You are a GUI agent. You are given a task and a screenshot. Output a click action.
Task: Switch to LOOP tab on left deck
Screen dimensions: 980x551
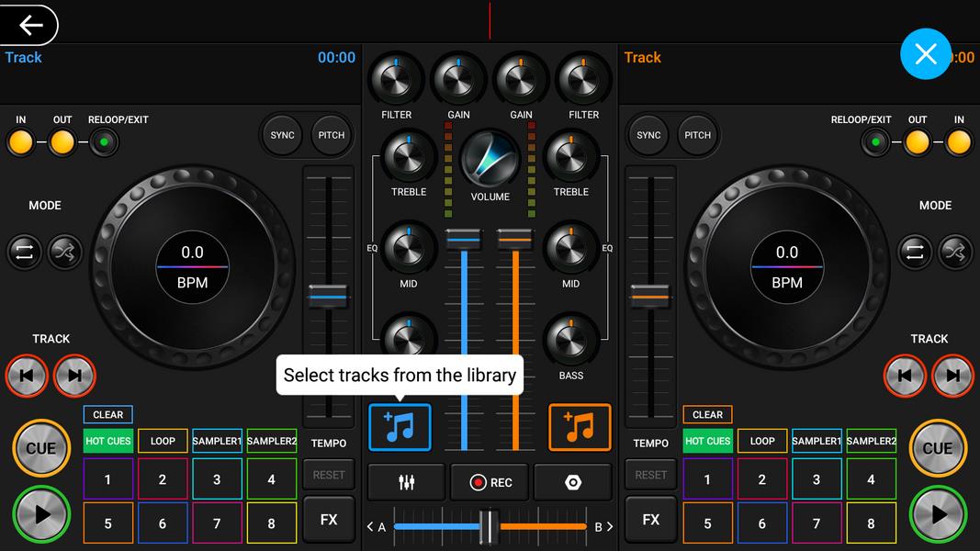(x=163, y=441)
